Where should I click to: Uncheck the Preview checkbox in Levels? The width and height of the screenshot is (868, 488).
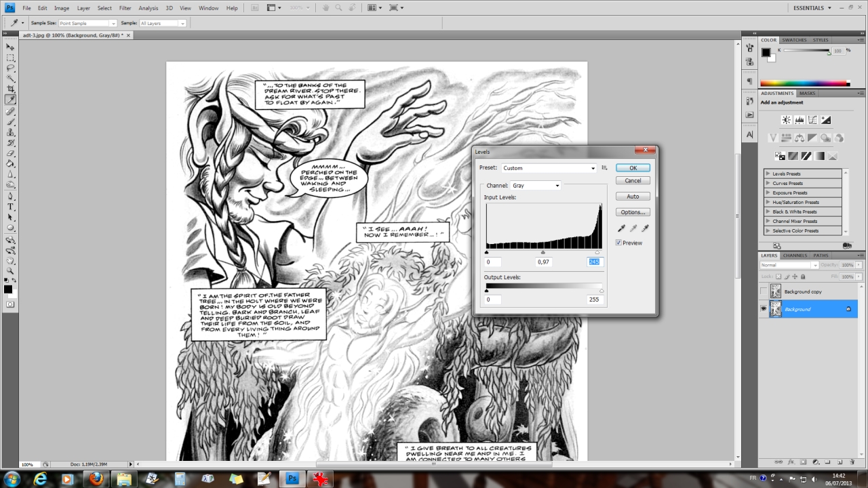click(x=619, y=243)
